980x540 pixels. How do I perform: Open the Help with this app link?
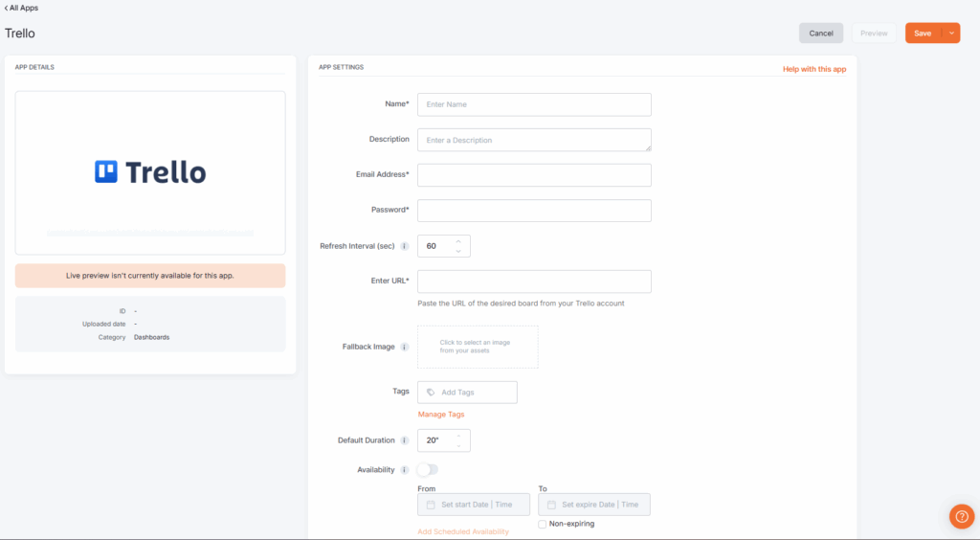813,69
